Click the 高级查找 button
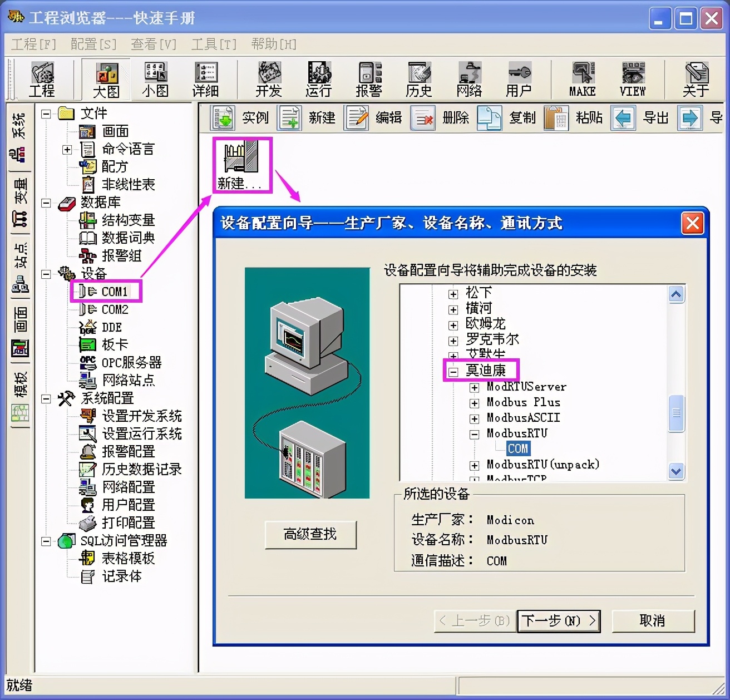The width and height of the screenshot is (730, 700). click(x=310, y=534)
